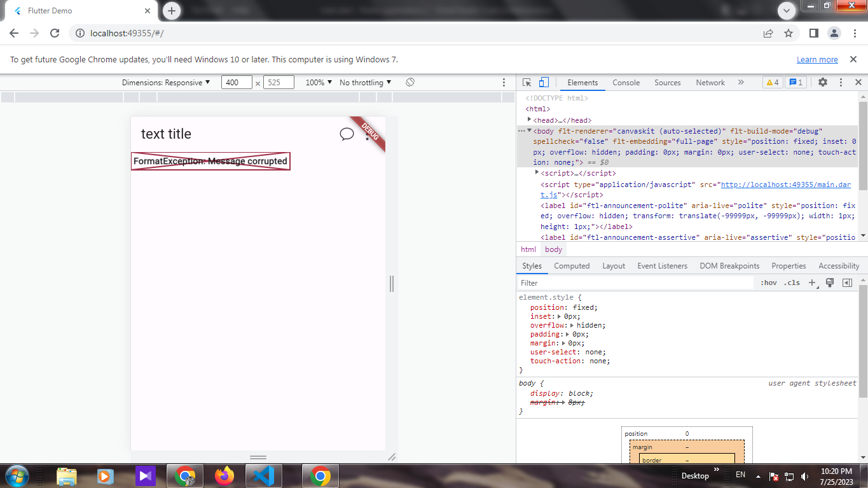This screenshot has height=488, width=868.
Task: Go forward in browser history
Action: click(34, 33)
